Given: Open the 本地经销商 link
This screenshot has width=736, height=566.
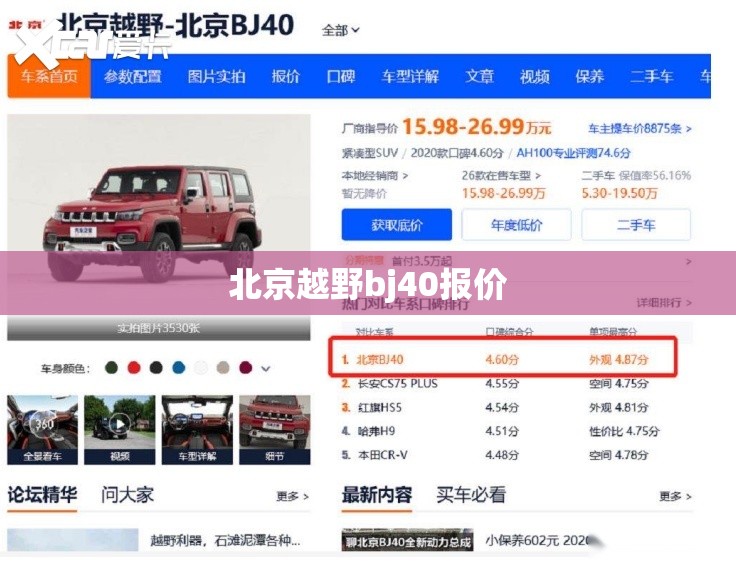Looking at the screenshot, I should pos(375,176).
